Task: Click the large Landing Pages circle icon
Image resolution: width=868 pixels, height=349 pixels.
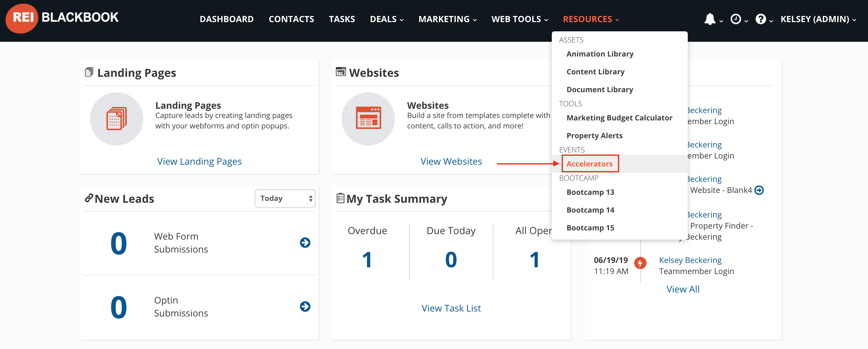Action: pyautogui.click(x=117, y=119)
